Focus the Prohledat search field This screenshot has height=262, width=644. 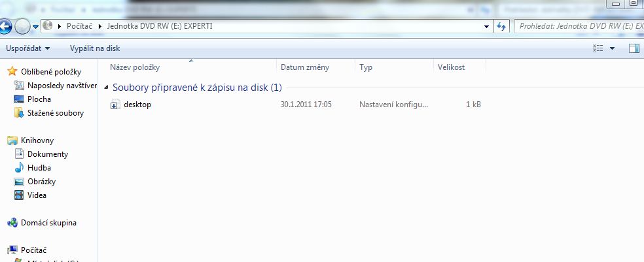point(579,26)
